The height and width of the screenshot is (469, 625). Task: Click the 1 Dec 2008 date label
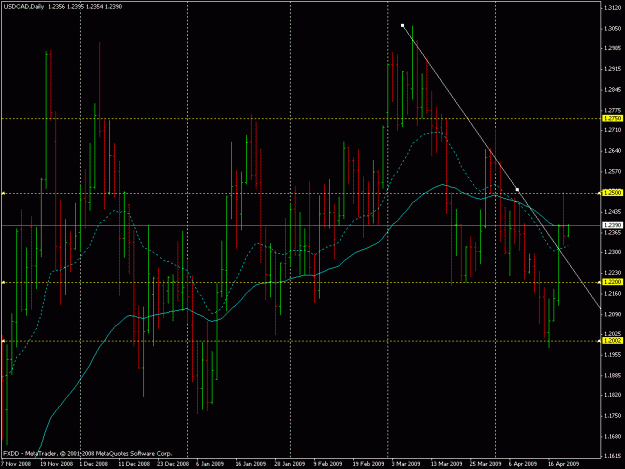94,464
